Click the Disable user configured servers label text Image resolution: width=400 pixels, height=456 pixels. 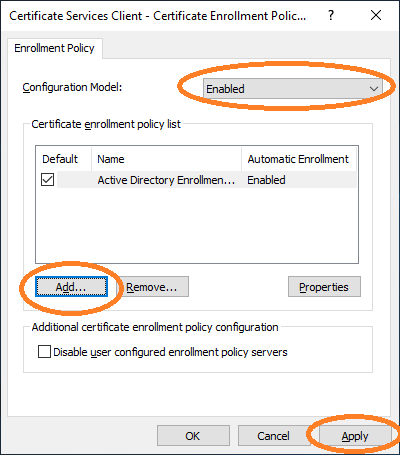(x=170, y=352)
